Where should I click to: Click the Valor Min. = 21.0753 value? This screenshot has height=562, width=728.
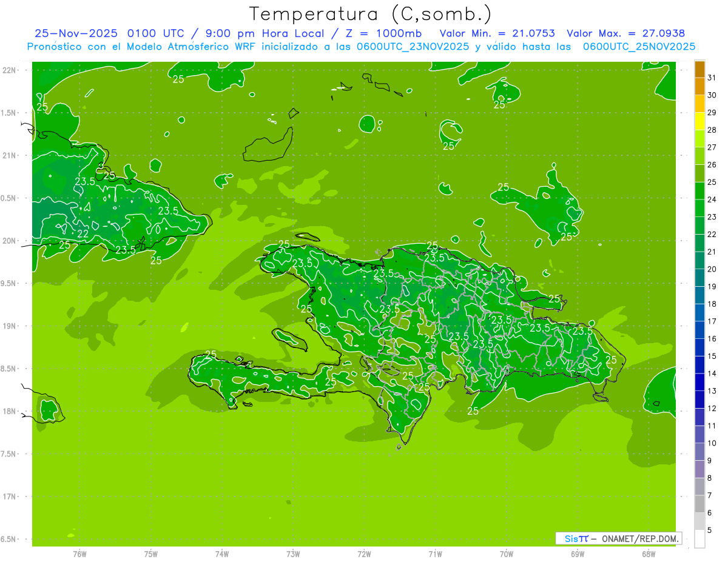pos(497,33)
